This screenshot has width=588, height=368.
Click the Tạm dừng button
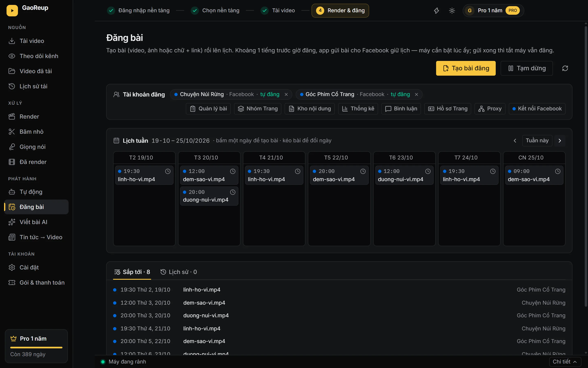click(527, 68)
